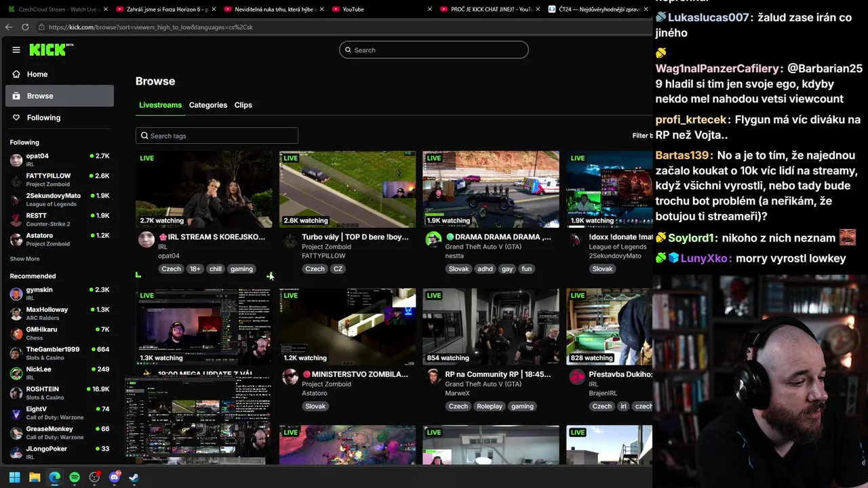This screenshot has width=868, height=488.
Task: Open OBS Studio from the taskbar
Action: (x=94, y=477)
